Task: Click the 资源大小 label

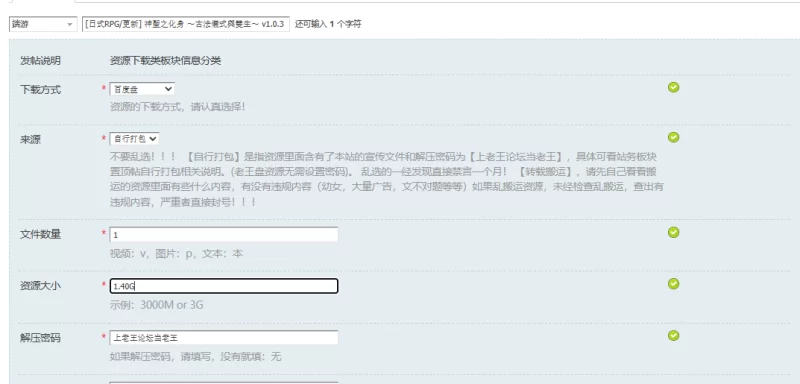Action: point(40,286)
